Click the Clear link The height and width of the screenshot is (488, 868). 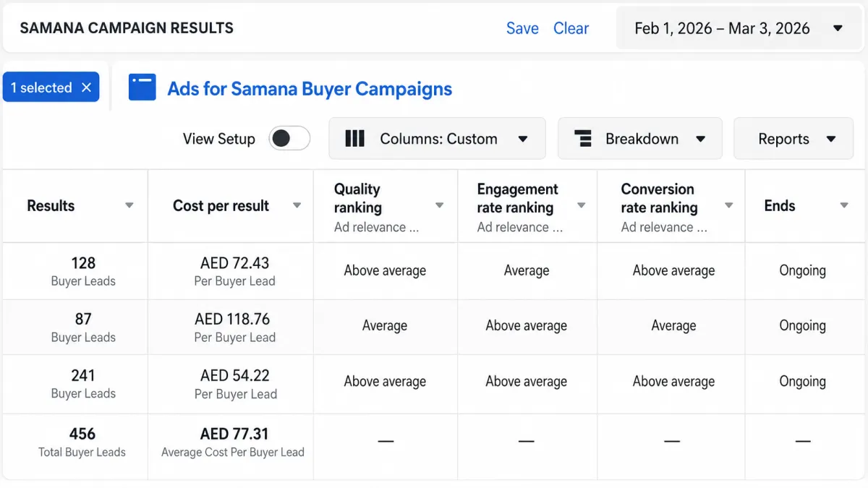pos(571,29)
